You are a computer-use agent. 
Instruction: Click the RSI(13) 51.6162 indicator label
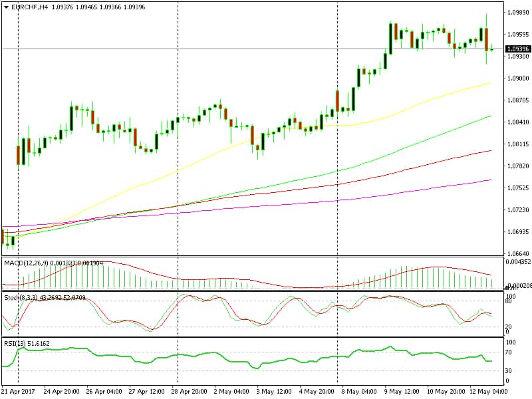pyautogui.click(x=27, y=343)
